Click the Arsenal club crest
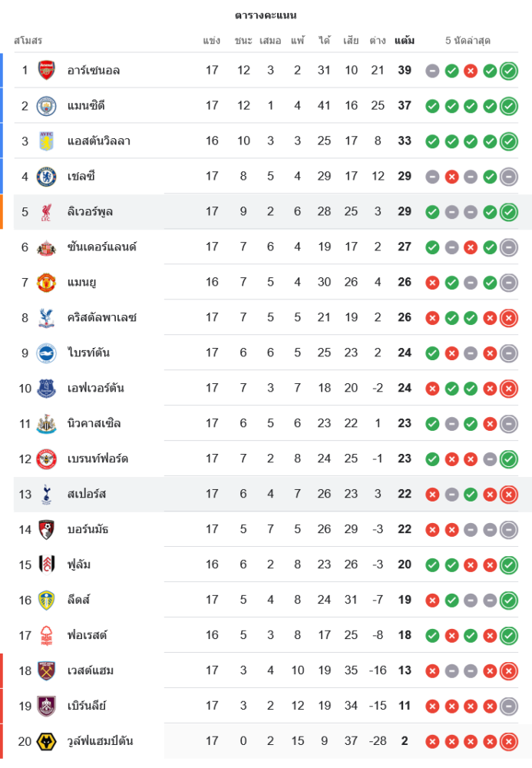This screenshot has width=532, height=768. [x=47, y=71]
